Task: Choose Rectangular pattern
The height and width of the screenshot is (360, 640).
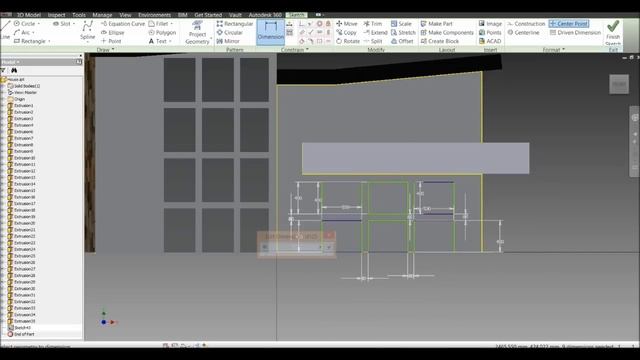Action: [x=235, y=24]
